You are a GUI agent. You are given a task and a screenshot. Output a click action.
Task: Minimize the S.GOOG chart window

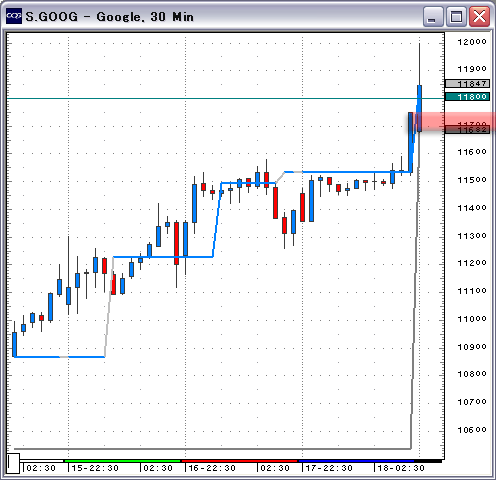coord(433,16)
